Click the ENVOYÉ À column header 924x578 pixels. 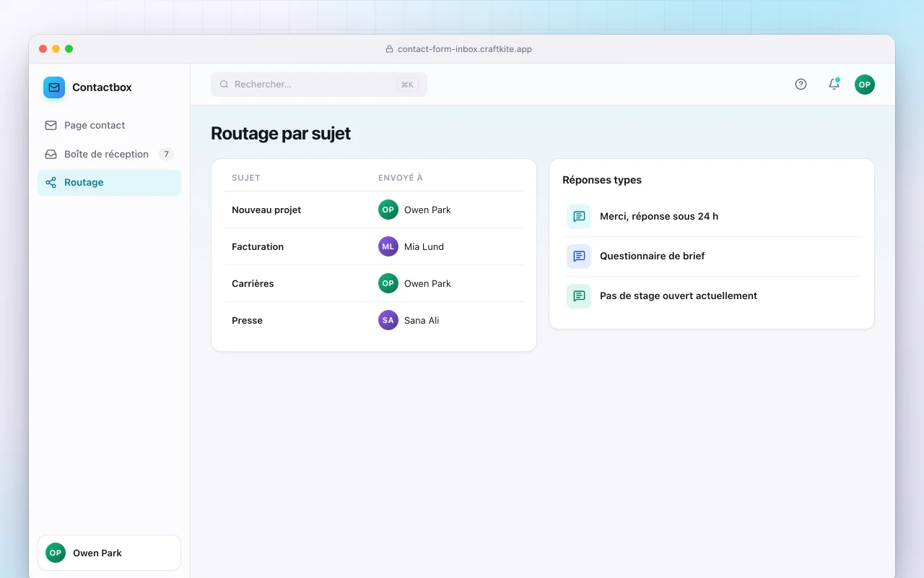(x=401, y=178)
